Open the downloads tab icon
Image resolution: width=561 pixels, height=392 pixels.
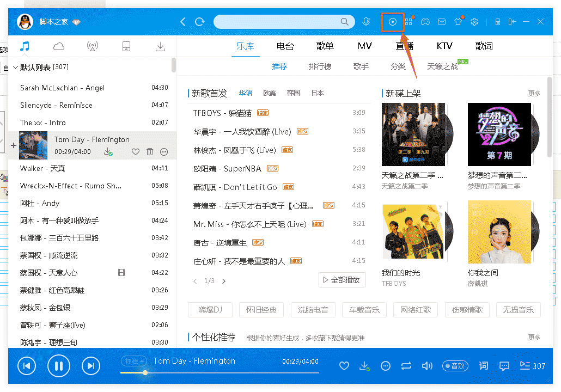click(x=160, y=46)
